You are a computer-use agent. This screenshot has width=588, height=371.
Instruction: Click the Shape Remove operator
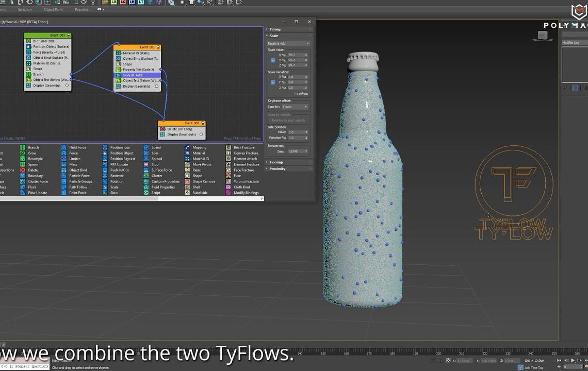200,181
